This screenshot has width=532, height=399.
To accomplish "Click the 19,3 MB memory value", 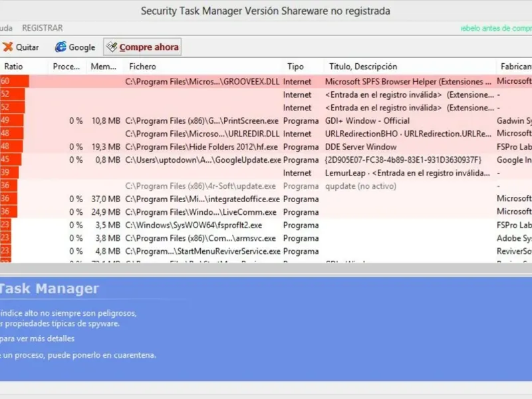I will 106,147.
